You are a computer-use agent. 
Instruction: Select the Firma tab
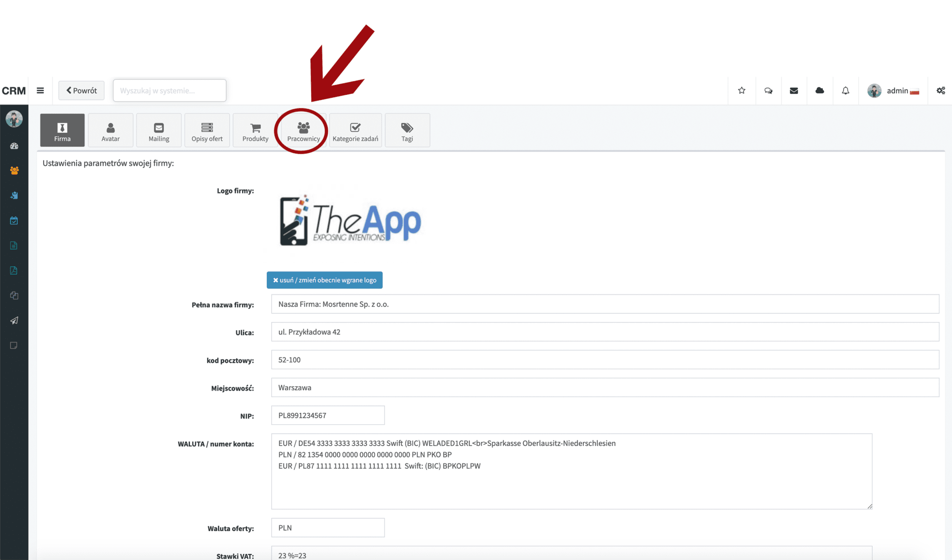click(62, 130)
